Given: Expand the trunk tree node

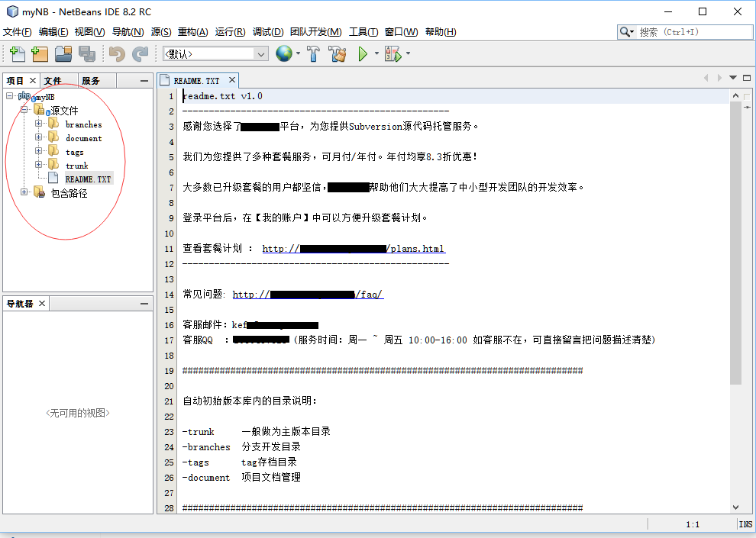Looking at the screenshot, I should pos(38,164).
